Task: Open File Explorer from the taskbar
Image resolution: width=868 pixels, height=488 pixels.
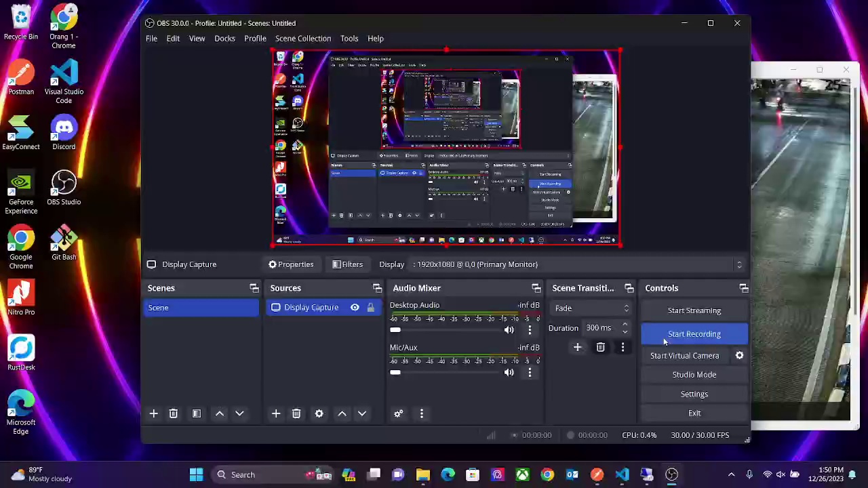Action: coord(423,475)
